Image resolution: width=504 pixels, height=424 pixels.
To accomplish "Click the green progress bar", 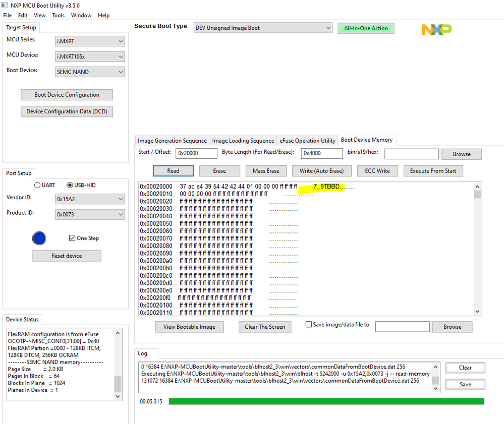I will pyautogui.click(x=326, y=401).
